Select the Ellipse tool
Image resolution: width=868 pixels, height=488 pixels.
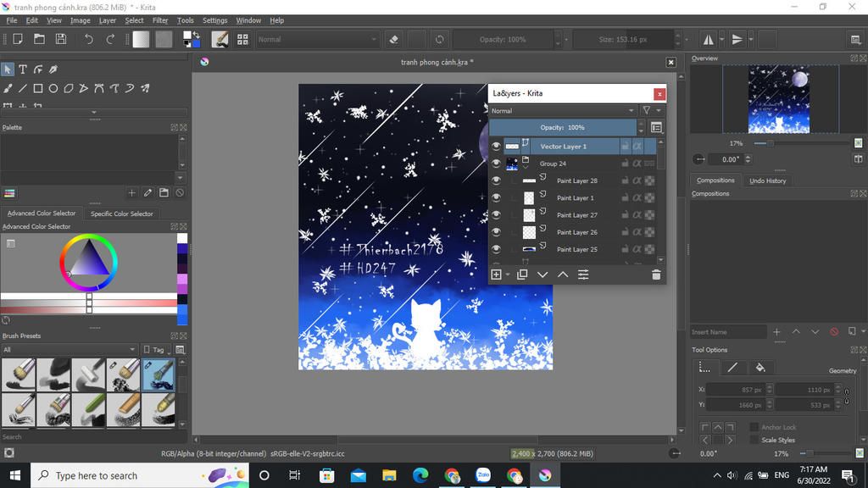tap(53, 88)
